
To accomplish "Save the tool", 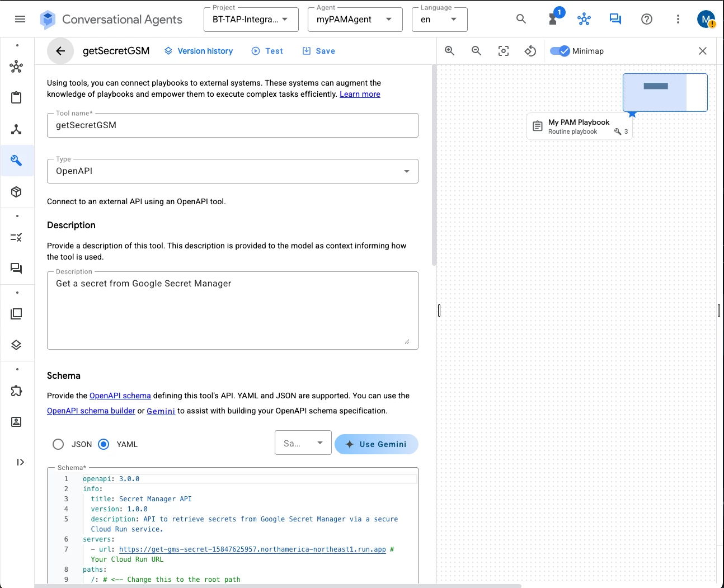I will point(319,51).
